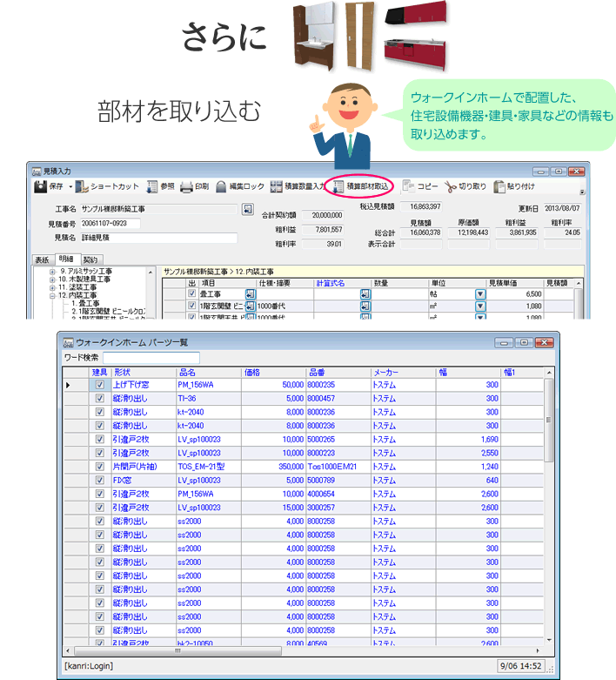Viewport: 616px width, 680px height.
Task: Click the 貼り付け clipboard icon
Action: 499,186
